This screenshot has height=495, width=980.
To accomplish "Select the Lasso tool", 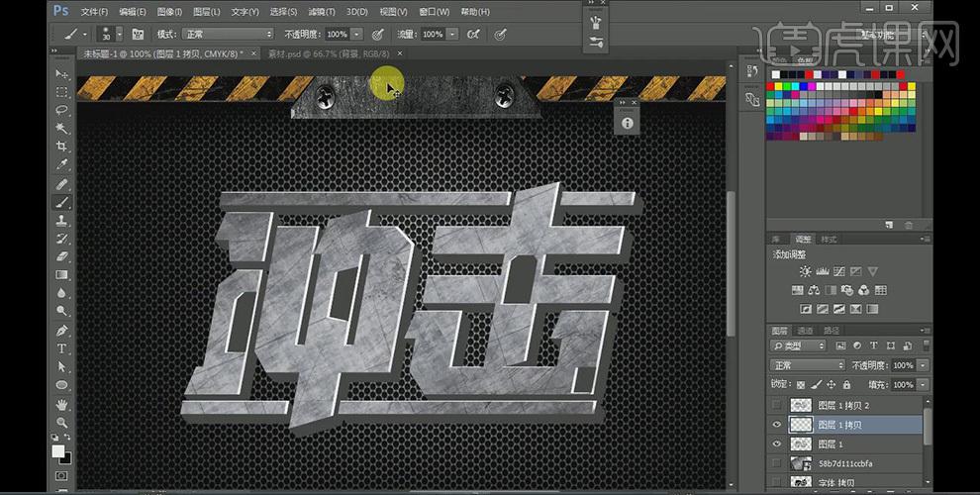I will (62, 111).
